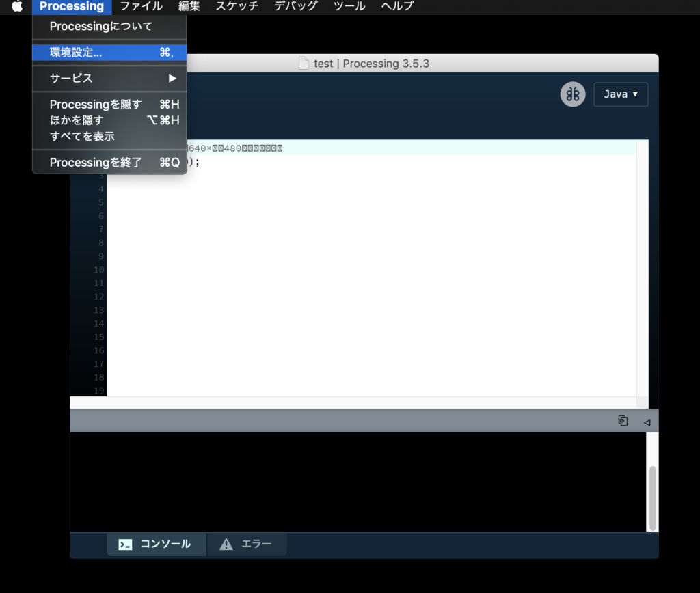Click line number 19 in the gutter

[99, 391]
